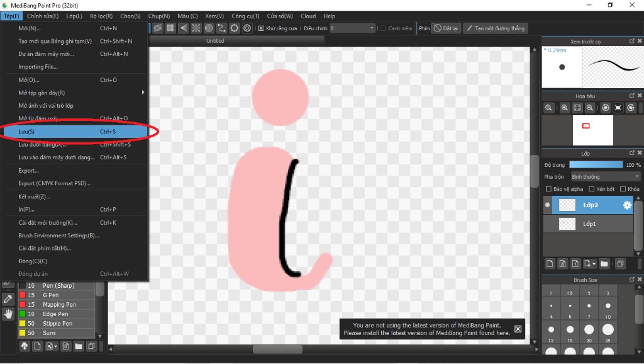The height and width of the screenshot is (364, 644).
Task: Open the Lớp2 layer settings gear
Action: click(627, 205)
